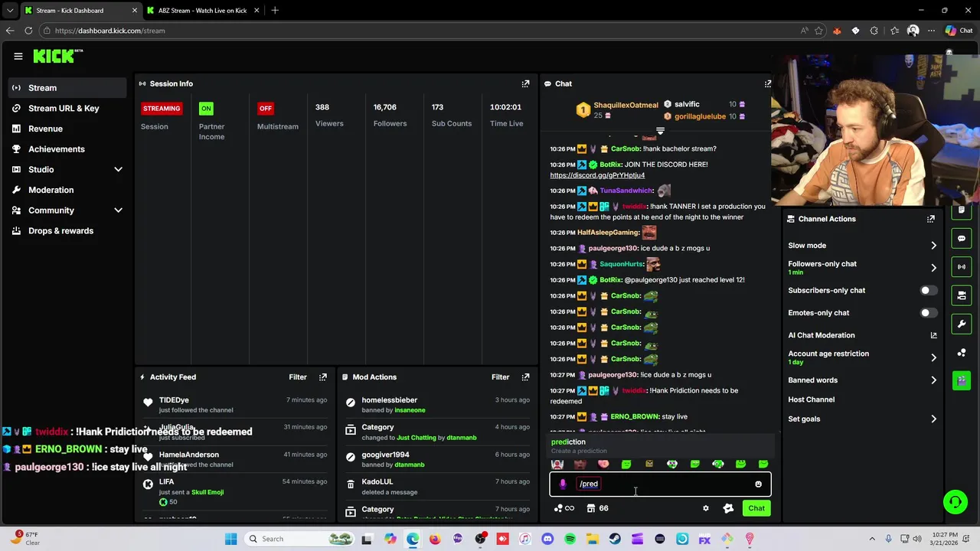Open the chat settings gear

point(706,508)
